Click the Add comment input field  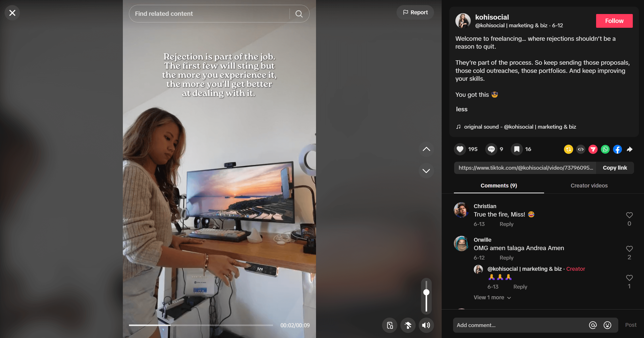coord(519,325)
